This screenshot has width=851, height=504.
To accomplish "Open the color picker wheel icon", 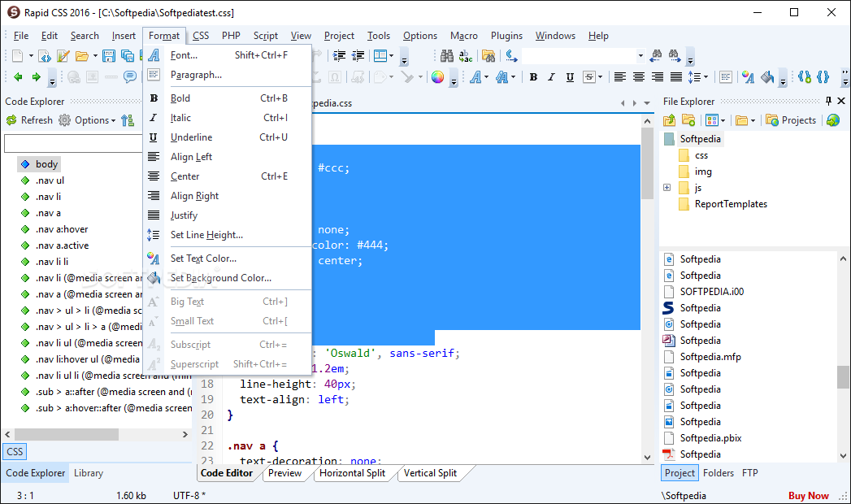I will pos(437,77).
